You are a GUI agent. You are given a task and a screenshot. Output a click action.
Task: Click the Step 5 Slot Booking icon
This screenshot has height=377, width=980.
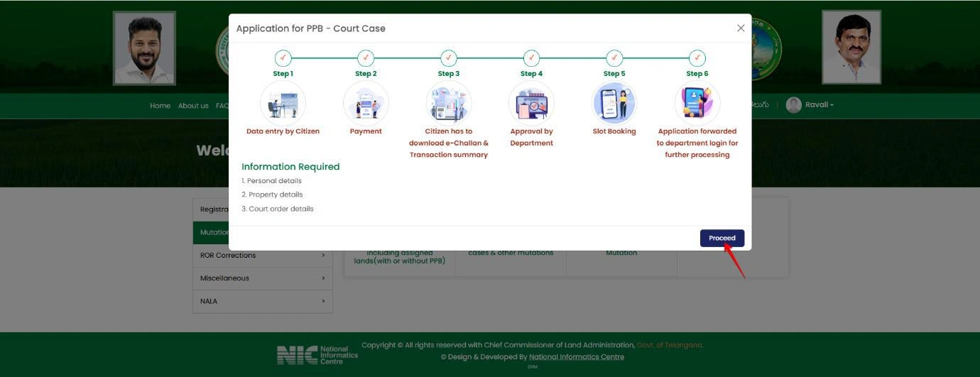[x=614, y=103]
